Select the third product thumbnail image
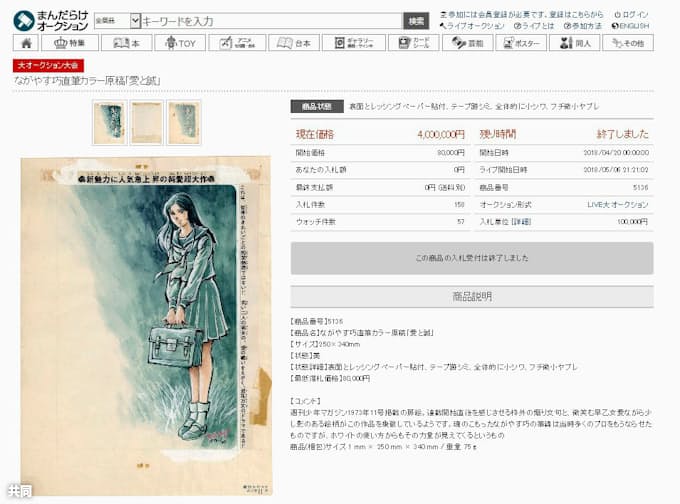680x504 pixels. (184, 122)
